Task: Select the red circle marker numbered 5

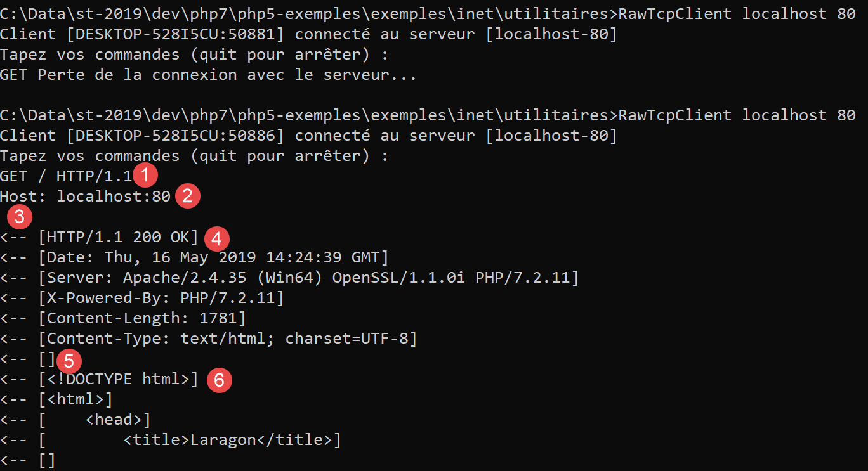Action: (69, 361)
